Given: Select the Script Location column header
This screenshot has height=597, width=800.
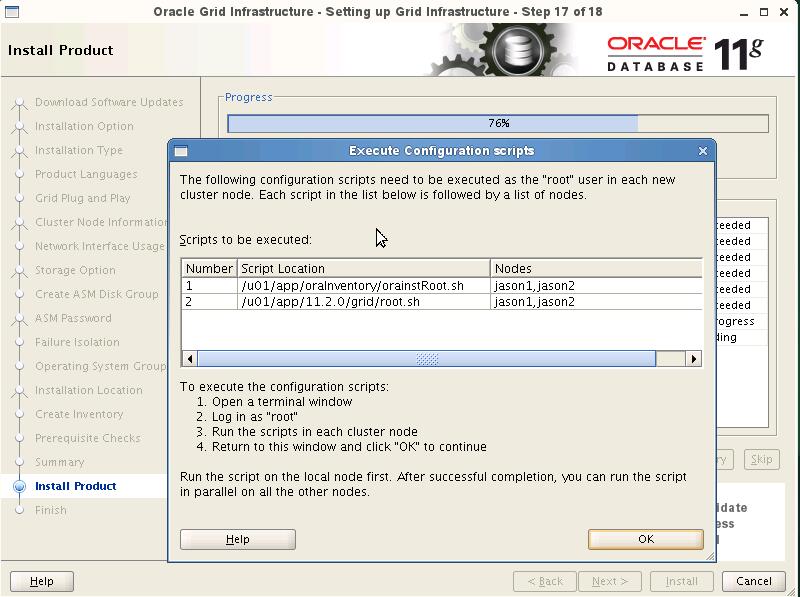Looking at the screenshot, I should pyautogui.click(x=363, y=268).
